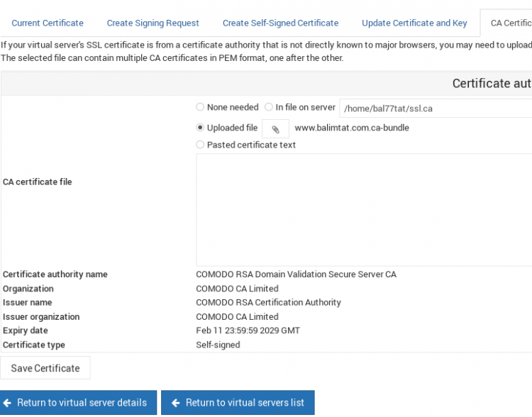Viewport: 532px width, 417px height.
Task: Go to Create Self-Signed Certificate tab
Action: 280,23
